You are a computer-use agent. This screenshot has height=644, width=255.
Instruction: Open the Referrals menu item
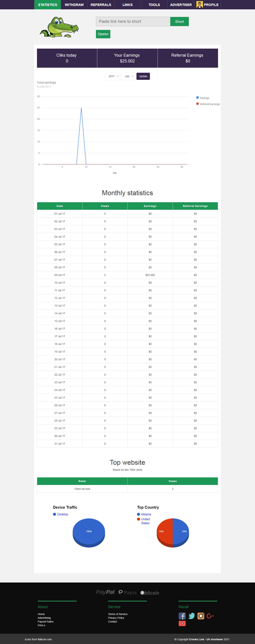pos(101,5)
